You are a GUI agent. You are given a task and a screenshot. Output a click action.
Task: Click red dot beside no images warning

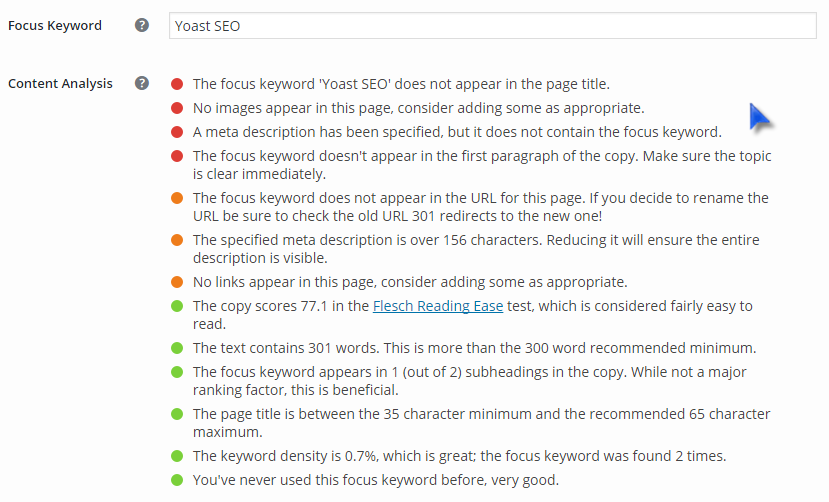coord(177,108)
